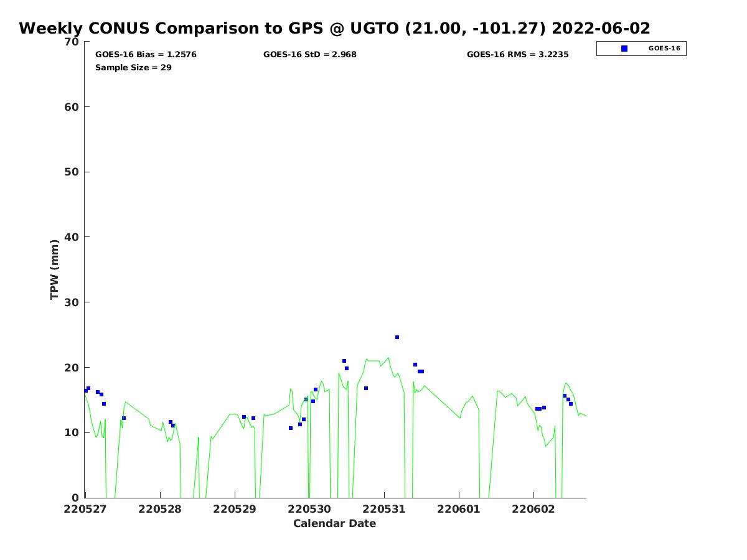747x560 pixels.
Task: Click the 70 y-axis tick label
Action: click(72, 42)
